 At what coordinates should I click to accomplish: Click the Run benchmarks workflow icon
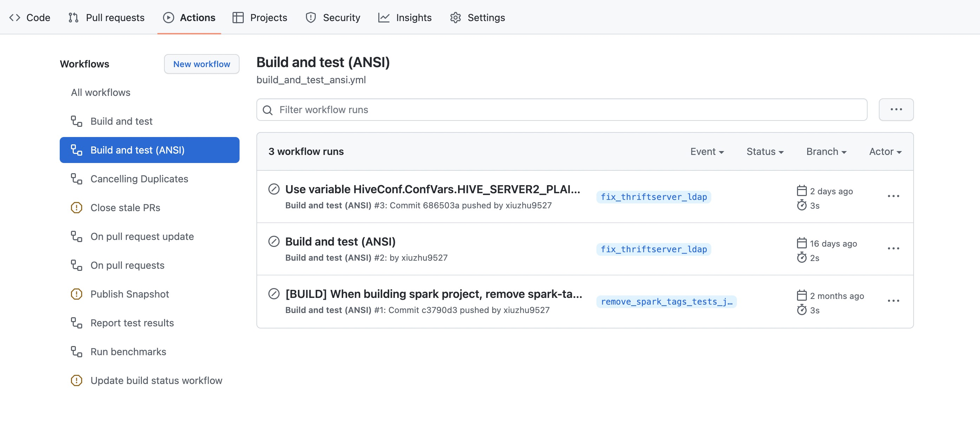point(77,352)
